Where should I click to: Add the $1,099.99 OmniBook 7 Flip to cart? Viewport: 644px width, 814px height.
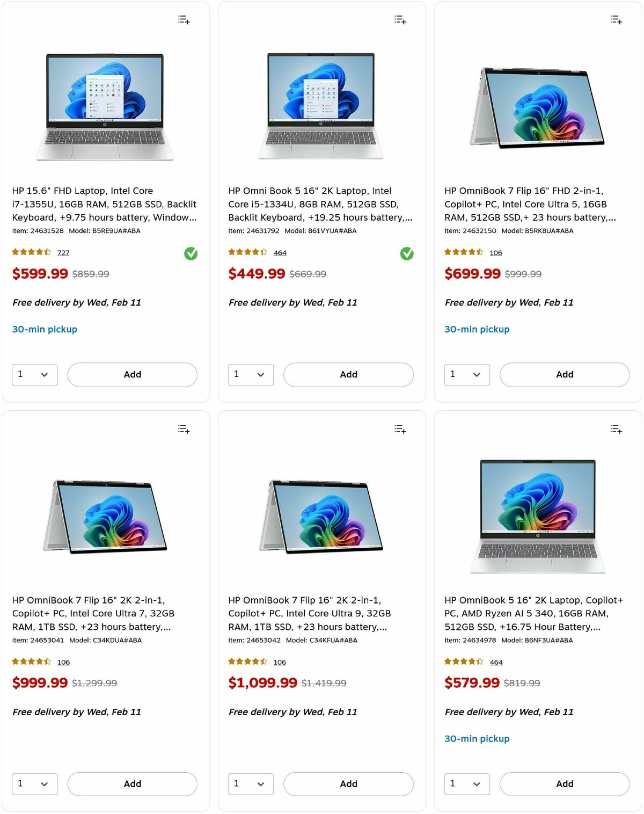coord(348,783)
